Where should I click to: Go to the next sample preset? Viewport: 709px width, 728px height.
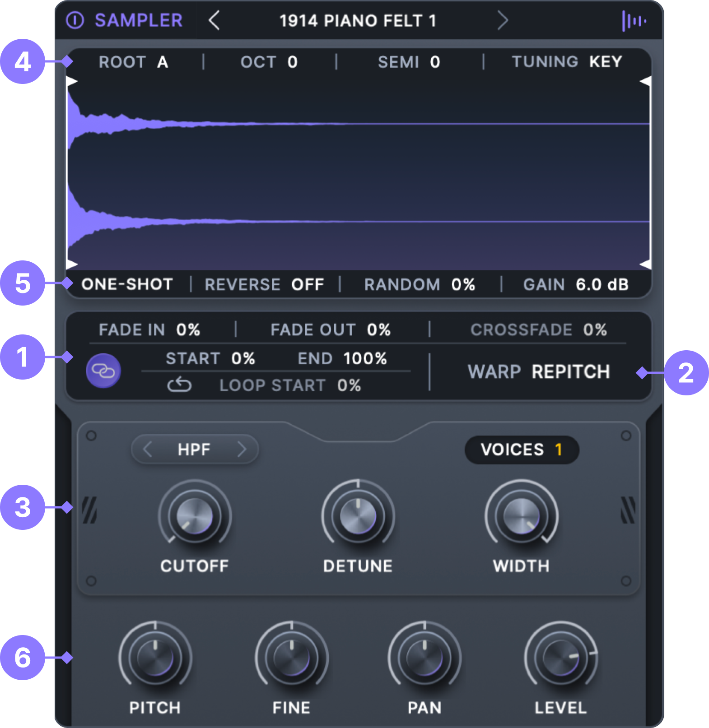(x=502, y=20)
